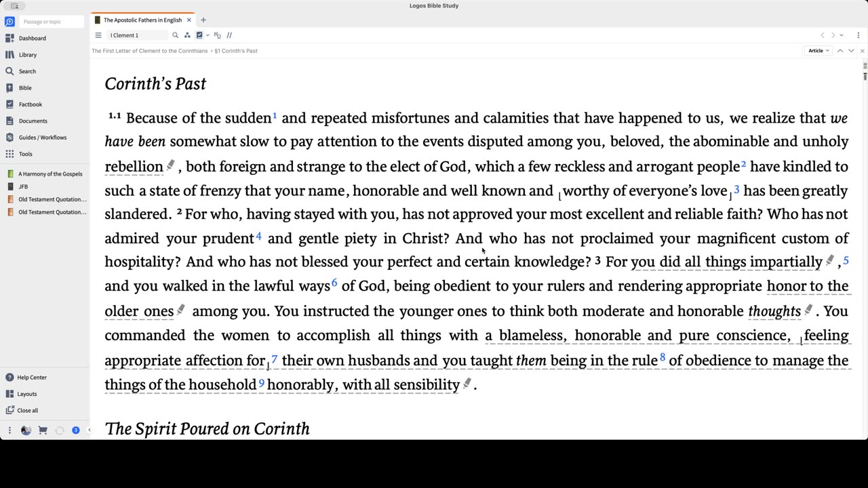The width and height of the screenshot is (868, 488).
Task: Click highlight marker after 'rebellion'
Action: pos(171,165)
